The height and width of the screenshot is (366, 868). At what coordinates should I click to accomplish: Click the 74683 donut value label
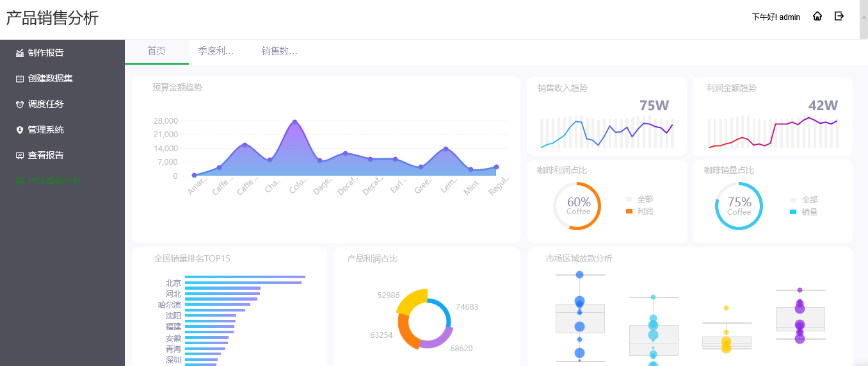pyautogui.click(x=467, y=306)
